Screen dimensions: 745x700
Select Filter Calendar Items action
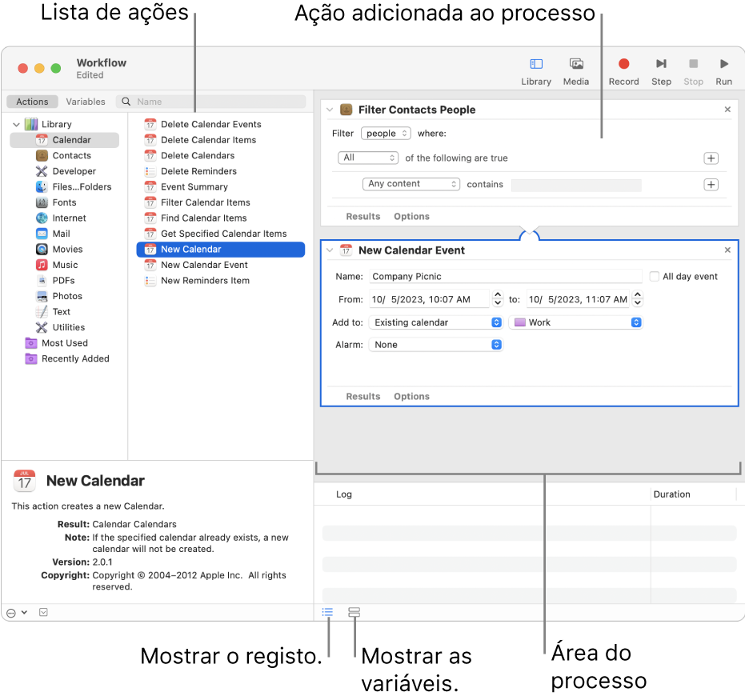[x=197, y=202]
